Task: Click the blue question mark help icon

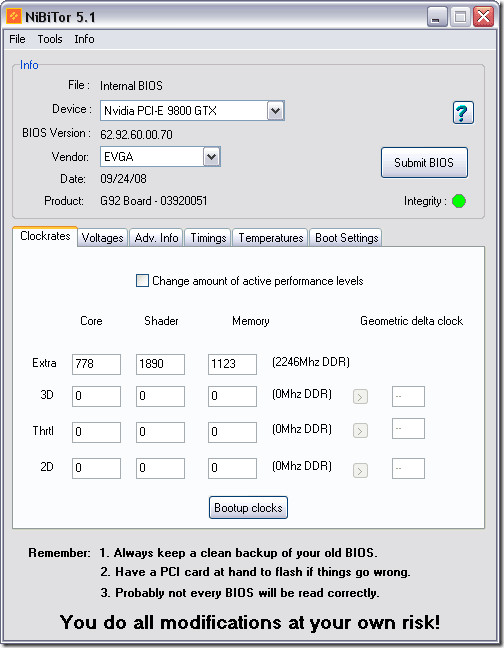Action: 463,112
